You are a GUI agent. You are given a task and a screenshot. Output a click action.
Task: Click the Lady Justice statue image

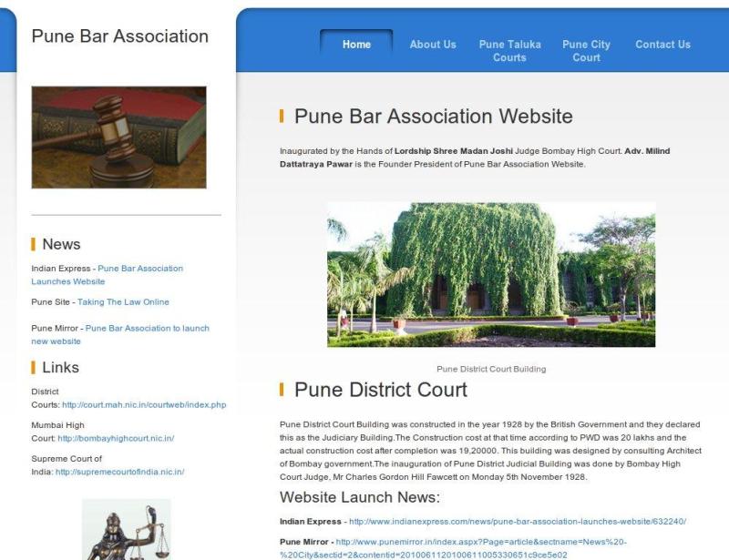click(127, 529)
